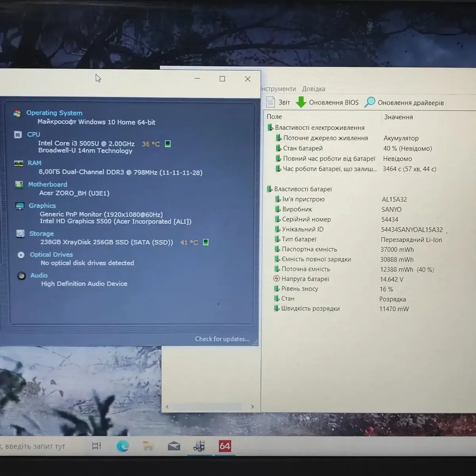Click the horizontal scrollbar right arrow
This screenshot has height=476, width=476.
coord(252,407)
